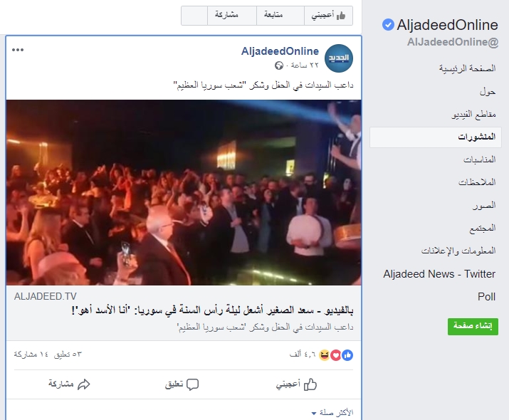This screenshot has width=509, height=420.
Task: Click the AljadeedOnline round profile picture
Action: coord(339,58)
